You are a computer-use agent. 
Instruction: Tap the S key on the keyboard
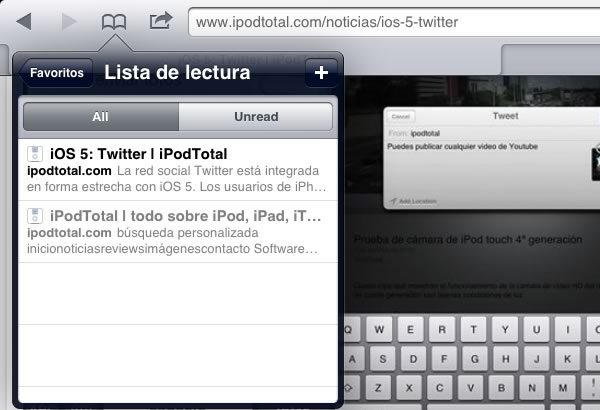(383, 359)
